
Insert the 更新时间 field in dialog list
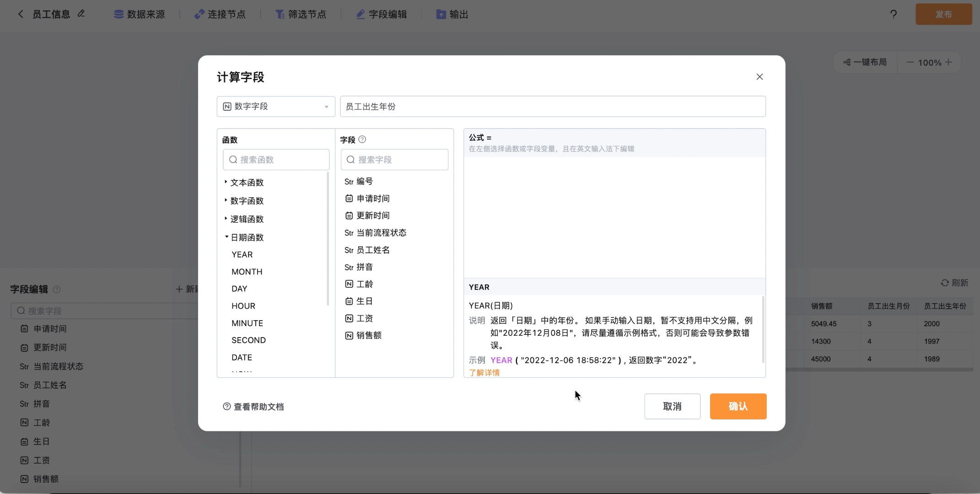pos(367,215)
